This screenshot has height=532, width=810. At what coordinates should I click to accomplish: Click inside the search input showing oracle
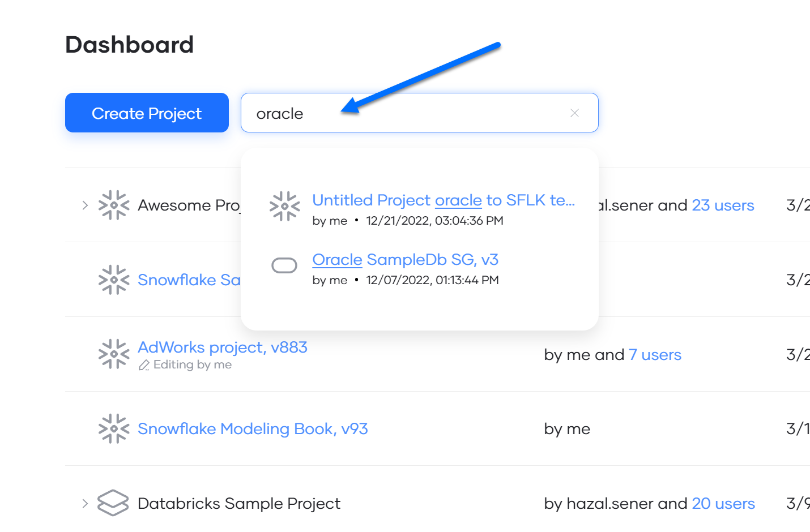point(397,113)
